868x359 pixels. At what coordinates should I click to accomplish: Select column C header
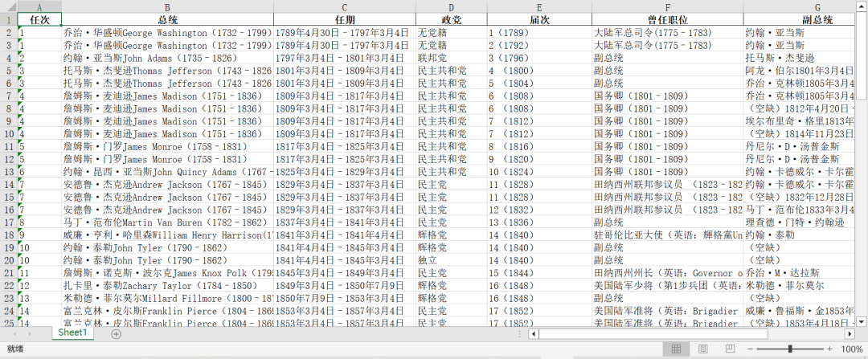tap(344, 6)
